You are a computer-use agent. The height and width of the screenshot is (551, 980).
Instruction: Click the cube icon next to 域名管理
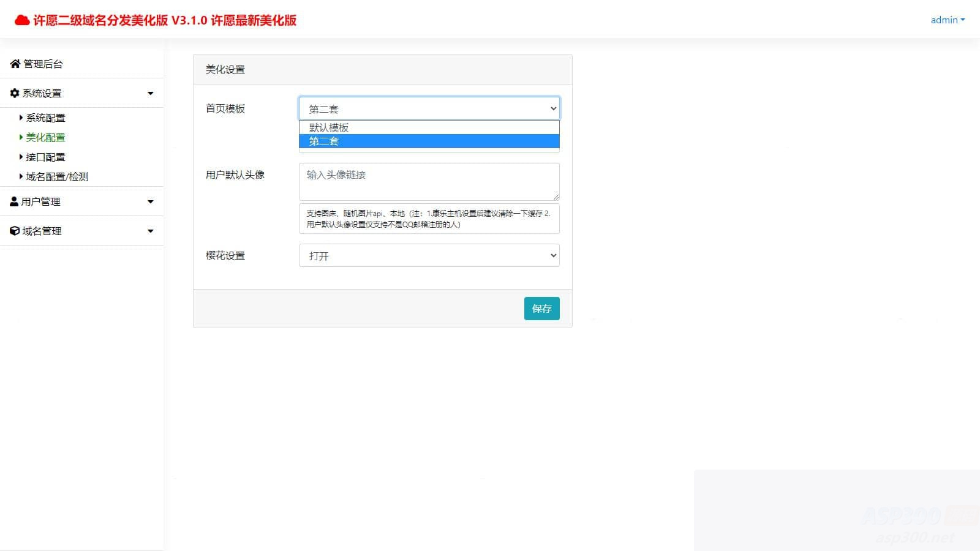(x=13, y=231)
